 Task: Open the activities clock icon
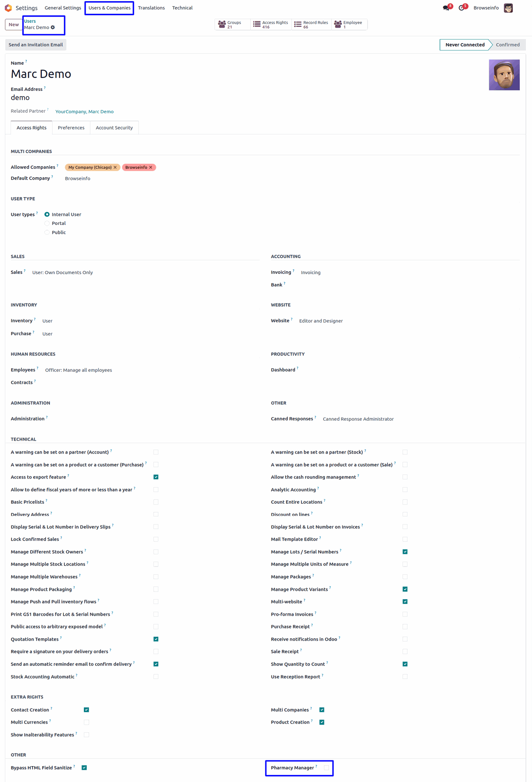coord(462,8)
